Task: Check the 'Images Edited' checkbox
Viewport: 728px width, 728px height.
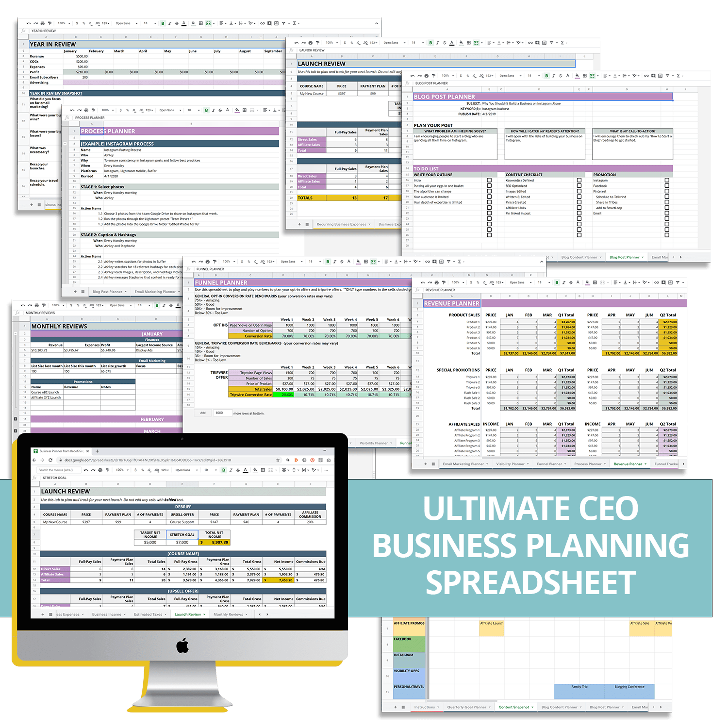Action: point(579,191)
